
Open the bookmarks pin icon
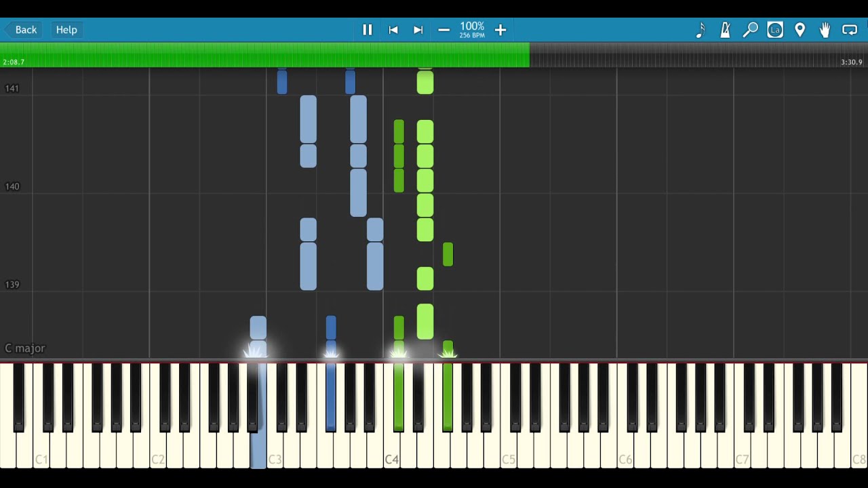point(800,30)
